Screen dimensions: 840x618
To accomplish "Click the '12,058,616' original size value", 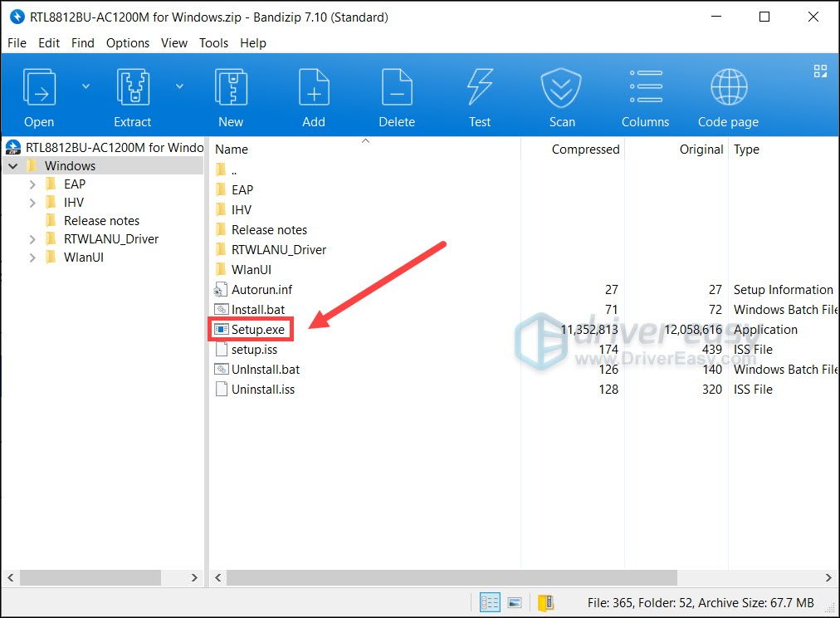I will click(693, 330).
